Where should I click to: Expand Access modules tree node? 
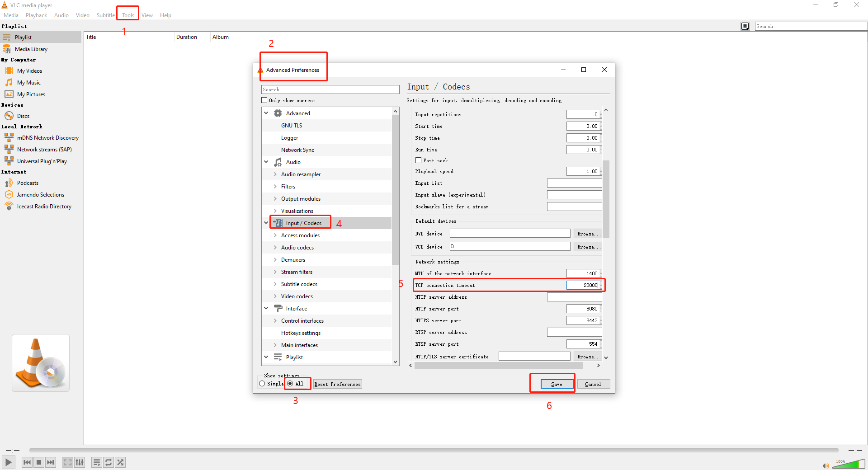click(x=275, y=235)
